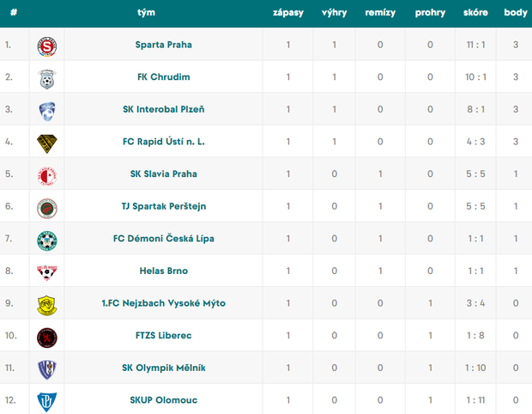Open FTZS Liberec team link
This screenshot has width=532, height=414.
164,335
